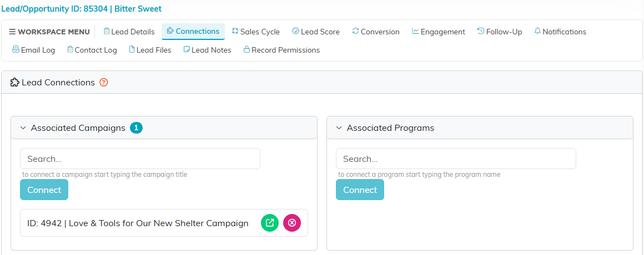Screen dimensions: 644x255
Task: Click the Lead/Opportunity ID 85304 title
Action: pyautogui.click(x=81, y=9)
